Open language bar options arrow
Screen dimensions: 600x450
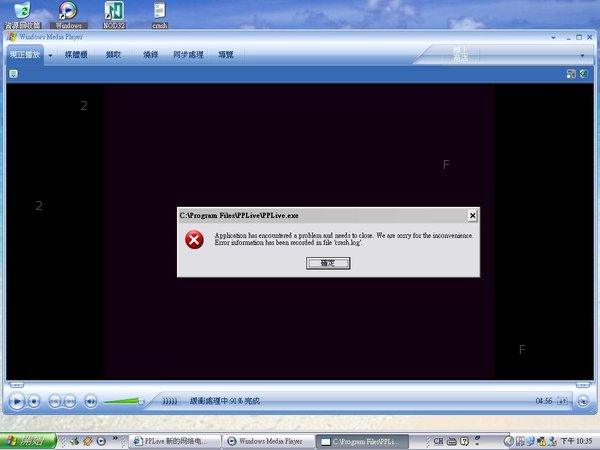point(477,444)
